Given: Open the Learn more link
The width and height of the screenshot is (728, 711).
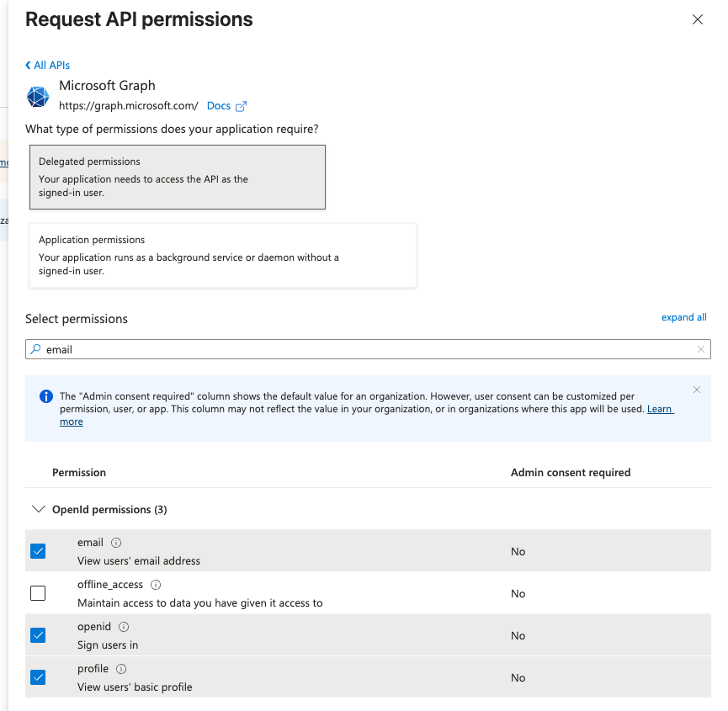Looking at the screenshot, I should (x=660, y=409).
